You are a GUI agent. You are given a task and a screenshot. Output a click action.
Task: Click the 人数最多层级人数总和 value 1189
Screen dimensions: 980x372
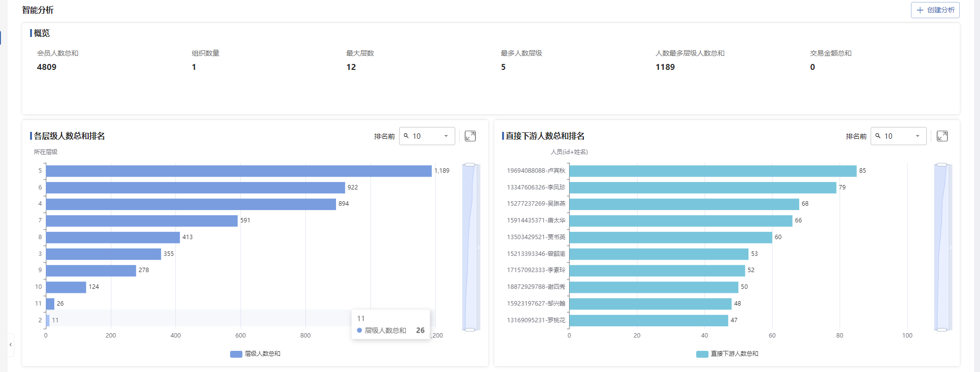click(665, 67)
